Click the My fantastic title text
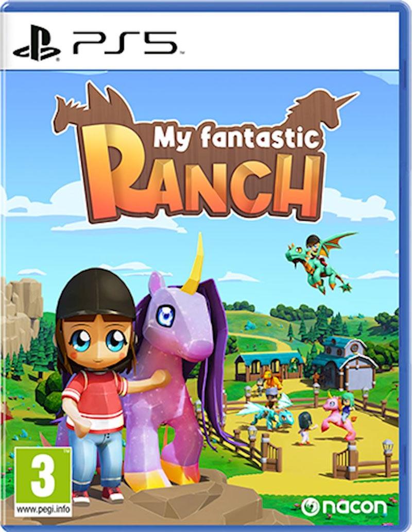The height and width of the screenshot is (532, 412). pyautogui.click(x=235, y=139)
